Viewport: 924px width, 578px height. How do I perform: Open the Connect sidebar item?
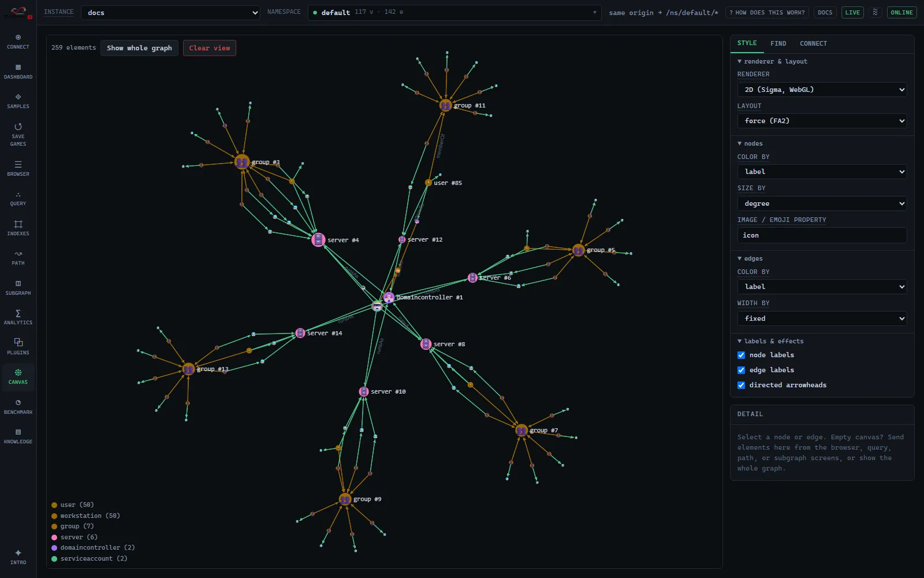pos(18,42)
